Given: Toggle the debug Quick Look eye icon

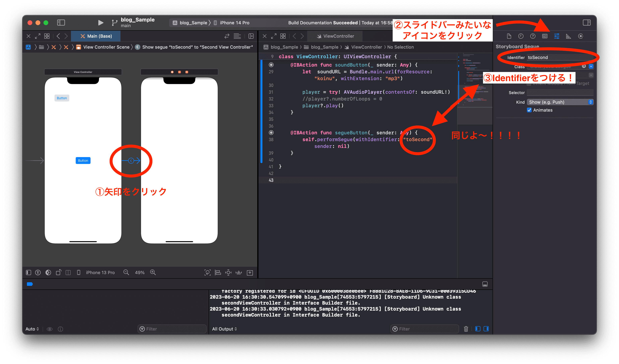Looking at the screenshot, I should [x=50, y=329].
